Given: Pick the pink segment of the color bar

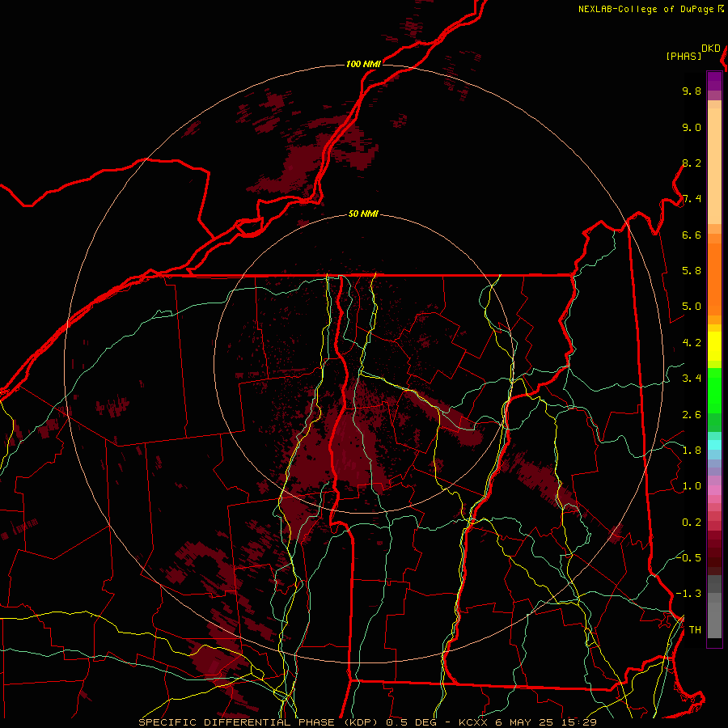Looking at the screenshot, I should coord(714,490).
